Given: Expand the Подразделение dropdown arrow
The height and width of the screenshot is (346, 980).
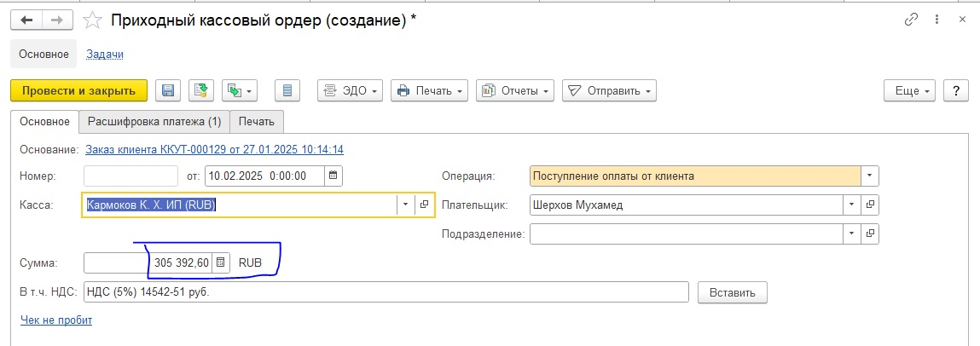Looking at the screenshot, I should (851, 234).
